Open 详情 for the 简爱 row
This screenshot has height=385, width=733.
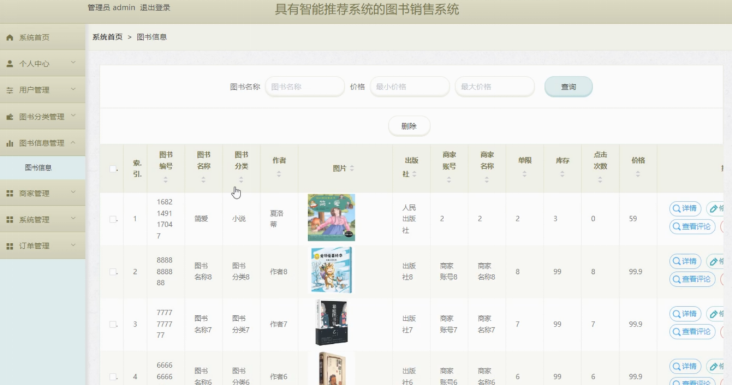pos(685,208)
